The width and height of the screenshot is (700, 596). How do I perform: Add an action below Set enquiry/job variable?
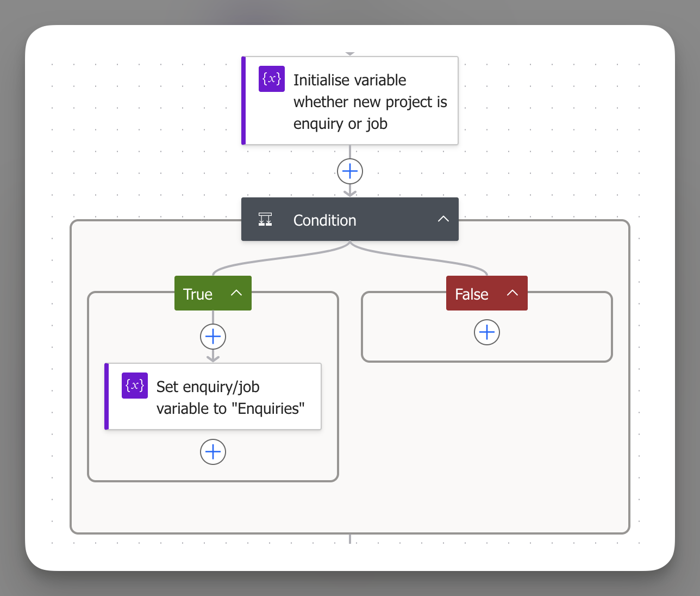pos(213,452)
